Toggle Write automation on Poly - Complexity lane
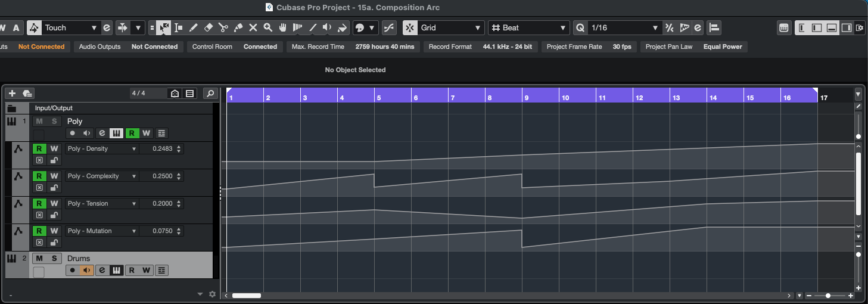Screen dimensions: 868x304 point(54,176)
